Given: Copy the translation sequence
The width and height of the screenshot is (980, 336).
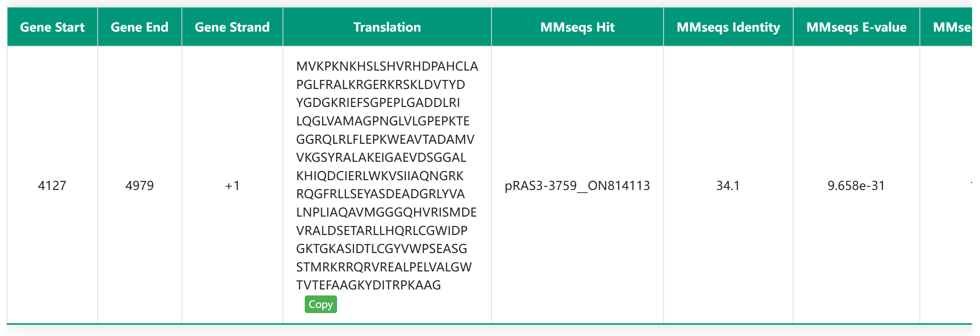Looking at the screenshot, I should click(320, 304).
